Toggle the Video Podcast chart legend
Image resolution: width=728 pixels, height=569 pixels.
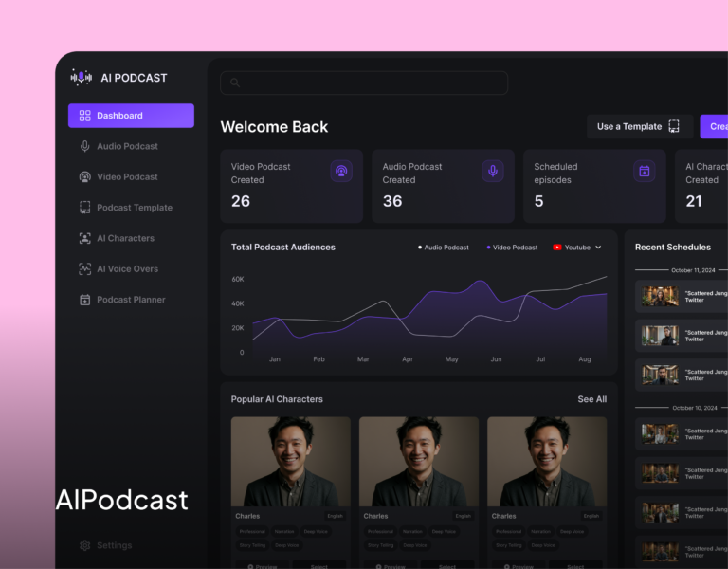pyautogui.click(x=512, y=248)
